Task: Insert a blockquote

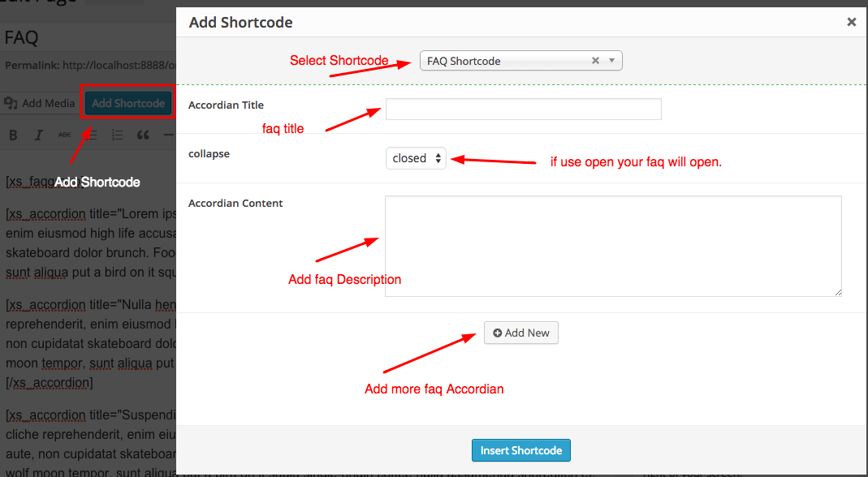Action: click(143, 135)
